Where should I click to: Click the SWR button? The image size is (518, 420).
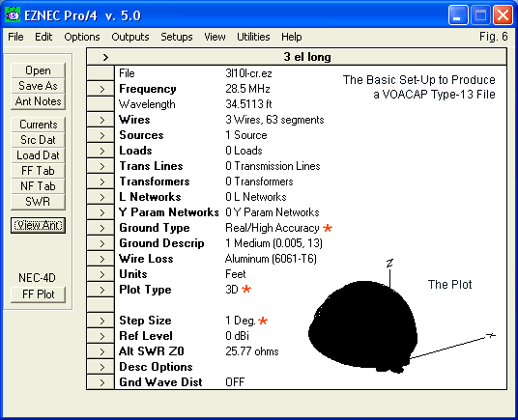pyautogui.click(x=38, y=202)
